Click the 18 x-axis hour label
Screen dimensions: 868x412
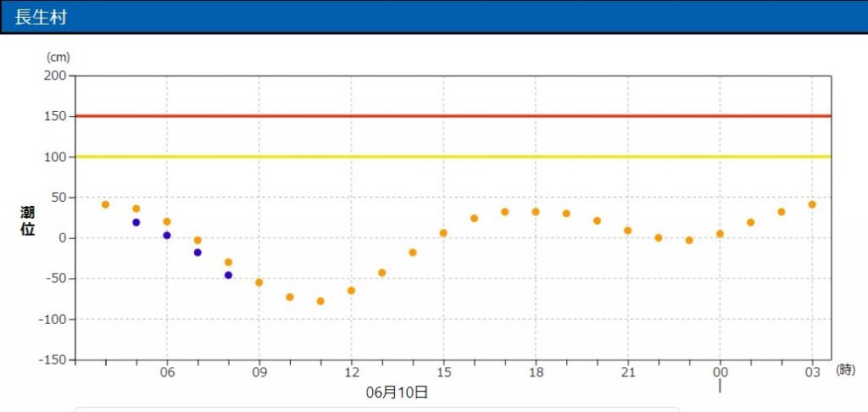coord(536,373)
